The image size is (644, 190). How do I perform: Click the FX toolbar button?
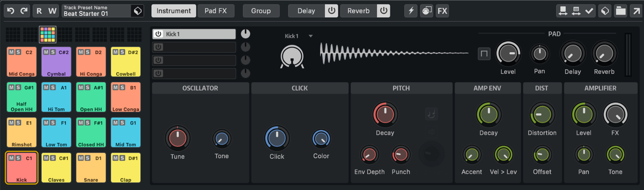click(x=442, y=11)
